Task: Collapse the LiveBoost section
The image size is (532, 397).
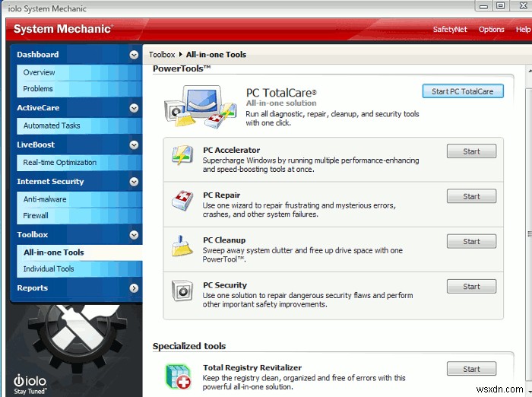Action: (134, 145)
